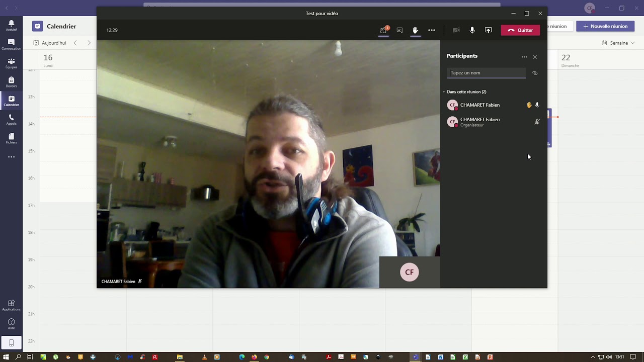The image size is (644, 362).
Task: Open Applications store in sidebar
Action: [11, 305]
